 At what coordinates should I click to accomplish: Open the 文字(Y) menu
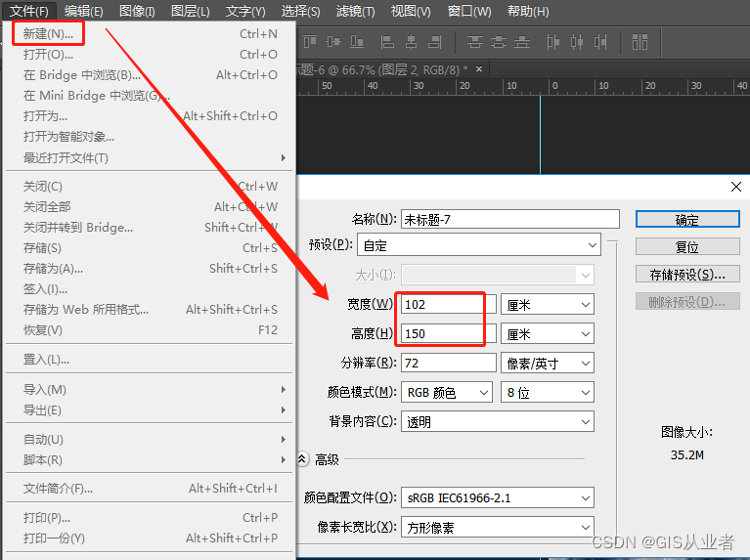point(245,11)
